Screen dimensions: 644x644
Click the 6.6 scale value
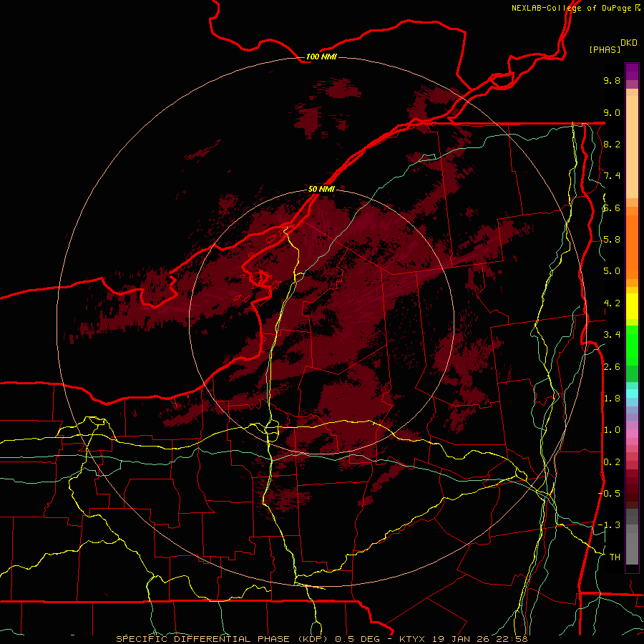point(612,208)
